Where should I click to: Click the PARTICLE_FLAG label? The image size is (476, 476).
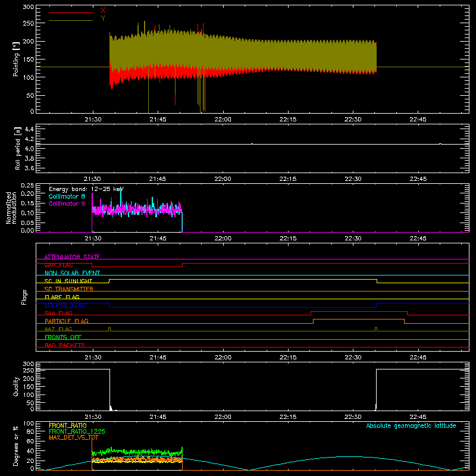tap(67, 321)
